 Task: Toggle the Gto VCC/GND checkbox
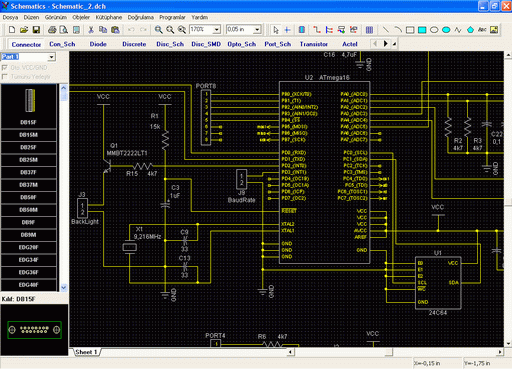coord(4,68)
